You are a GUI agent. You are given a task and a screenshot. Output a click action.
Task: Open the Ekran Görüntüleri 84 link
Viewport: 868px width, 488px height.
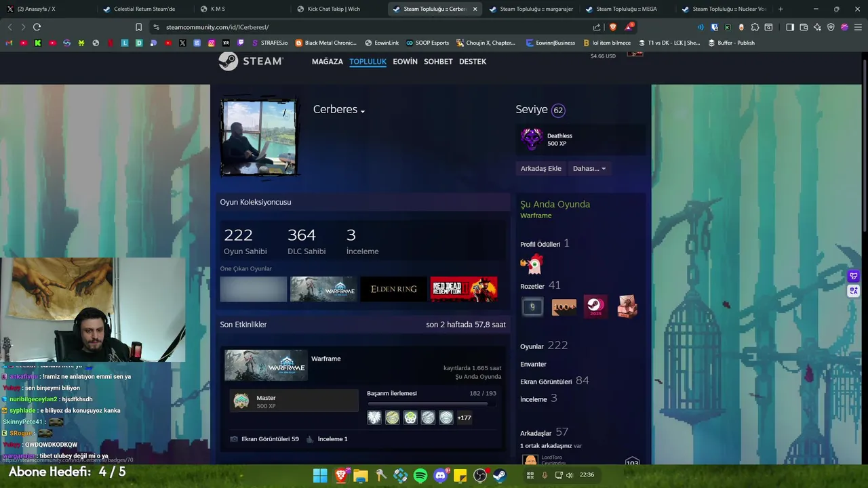(554, 381)
